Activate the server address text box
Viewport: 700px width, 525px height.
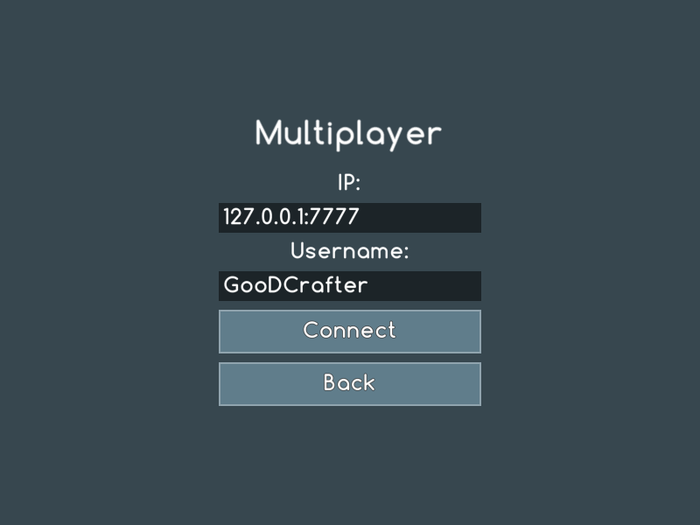pos(350,218)
